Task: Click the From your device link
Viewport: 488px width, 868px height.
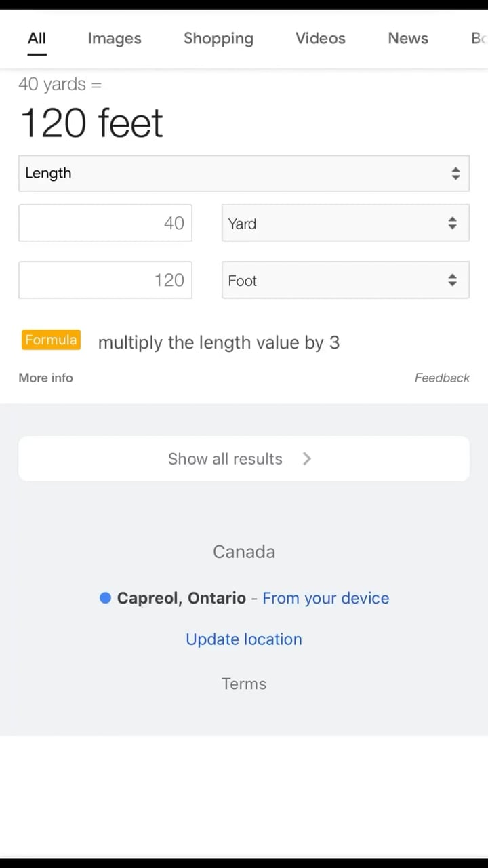Action: tap(325, 598)
